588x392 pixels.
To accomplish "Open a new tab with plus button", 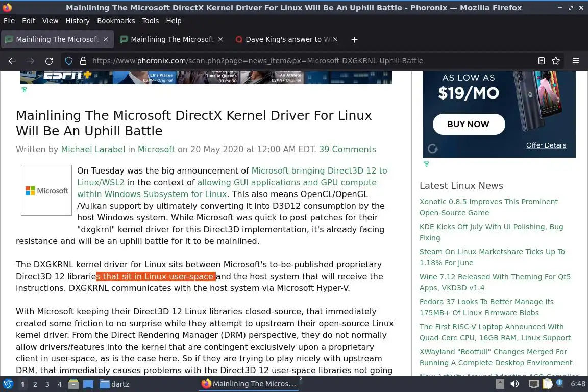I will point(354,39).
